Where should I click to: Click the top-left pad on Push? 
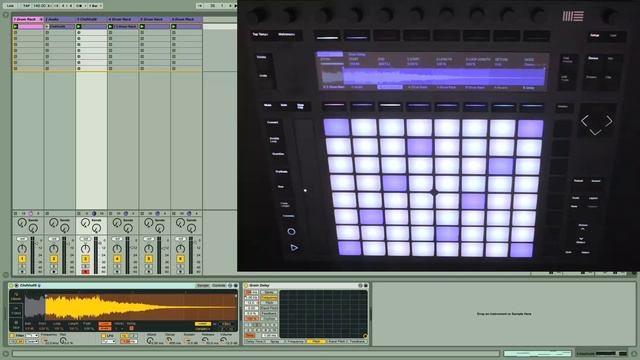pos(336,127)
